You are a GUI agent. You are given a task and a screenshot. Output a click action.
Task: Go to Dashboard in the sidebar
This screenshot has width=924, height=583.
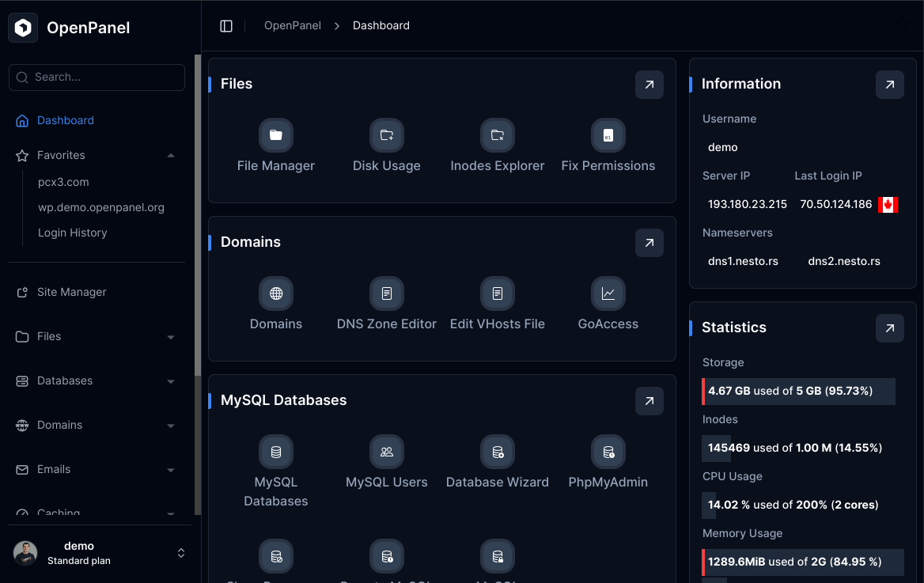(66, 120)
